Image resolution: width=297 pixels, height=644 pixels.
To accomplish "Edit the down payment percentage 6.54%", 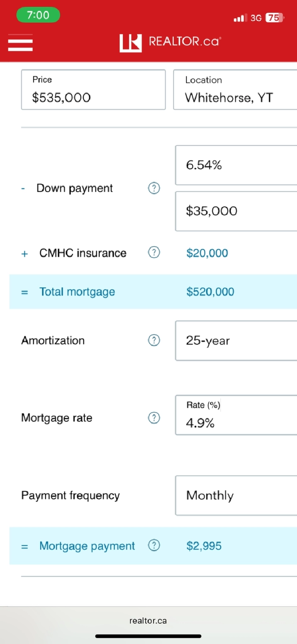I will 236,165.
